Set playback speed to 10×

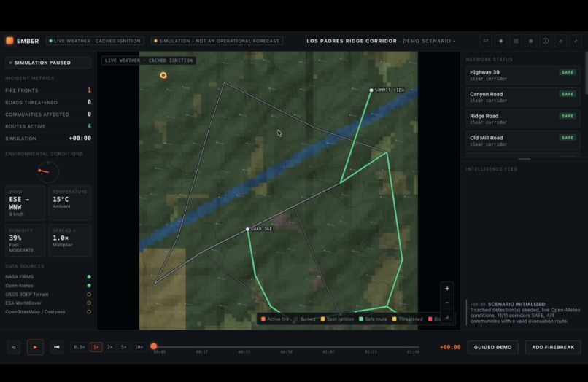pos(139,347)
